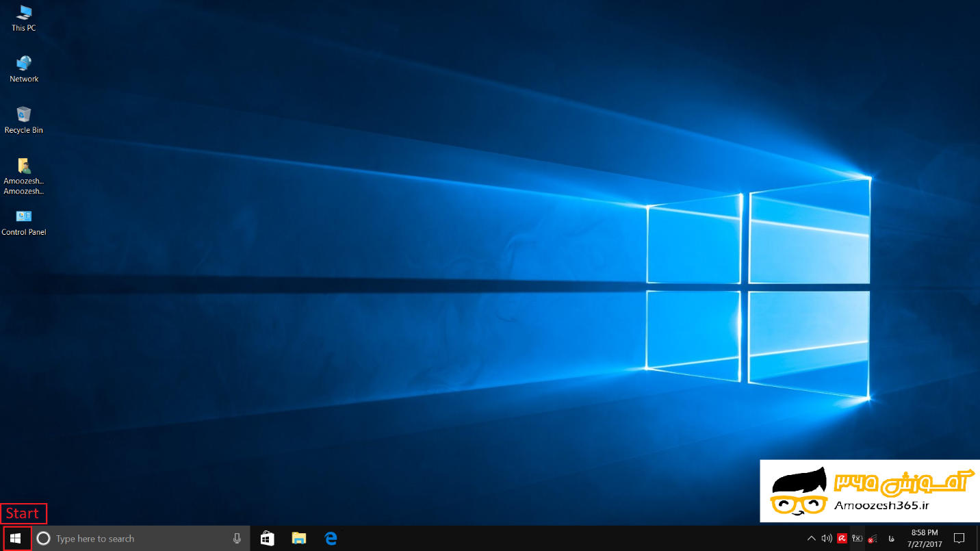Open the Wi-Fi network tray icon

tap(873, 539)
